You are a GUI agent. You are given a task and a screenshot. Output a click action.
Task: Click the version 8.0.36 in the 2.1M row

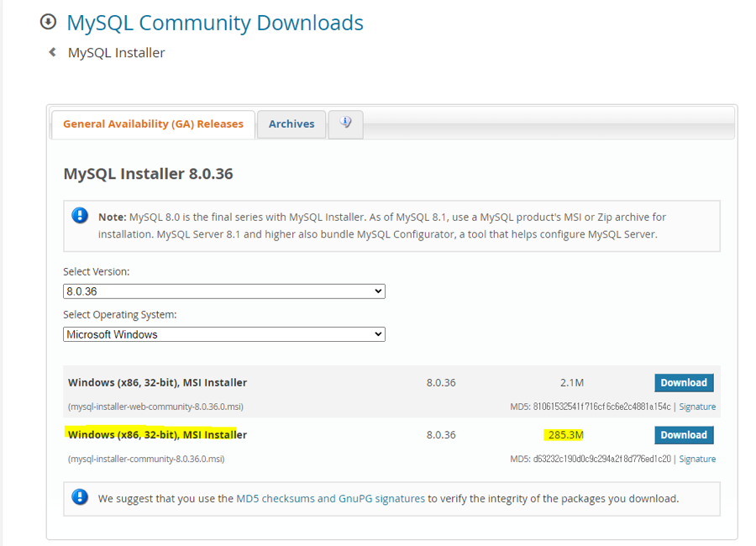tap(441, 382)
